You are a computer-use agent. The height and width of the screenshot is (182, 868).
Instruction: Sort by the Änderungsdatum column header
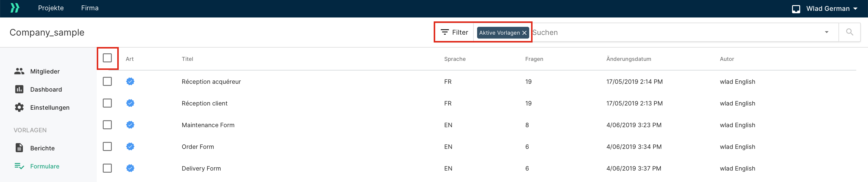[629, 59]
